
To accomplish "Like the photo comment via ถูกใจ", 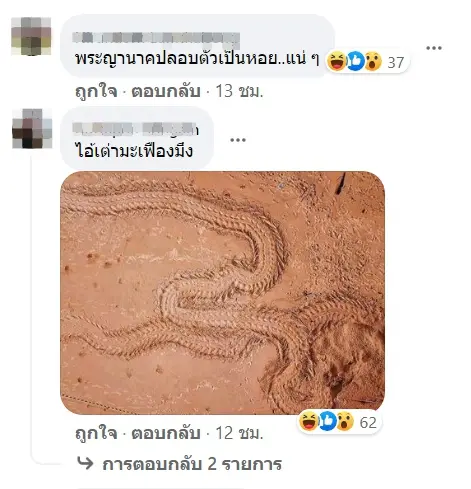I will (x=96, y=433).
